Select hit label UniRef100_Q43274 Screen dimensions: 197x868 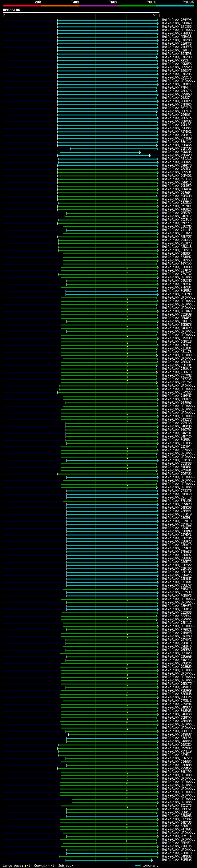coord(176,98)
